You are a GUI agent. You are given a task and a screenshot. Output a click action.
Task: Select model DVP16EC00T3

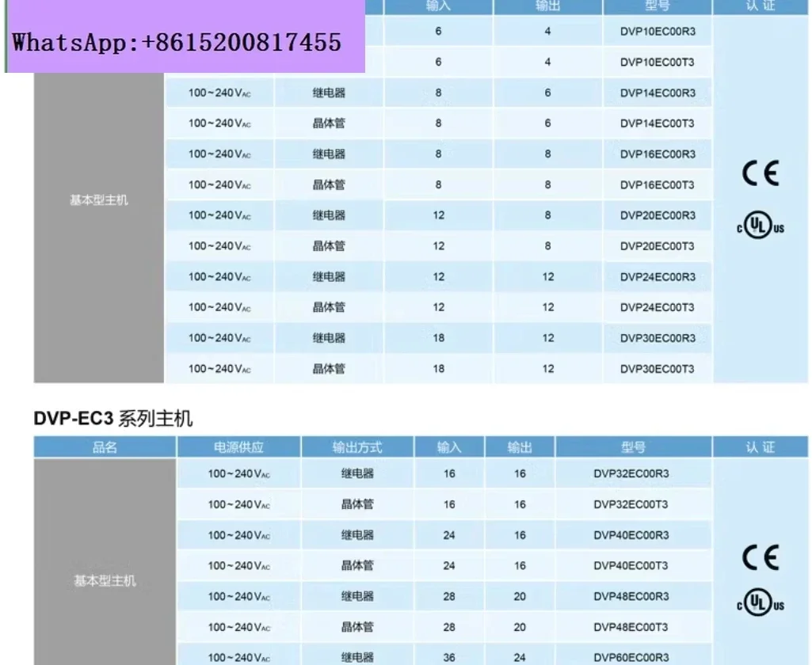658,184
